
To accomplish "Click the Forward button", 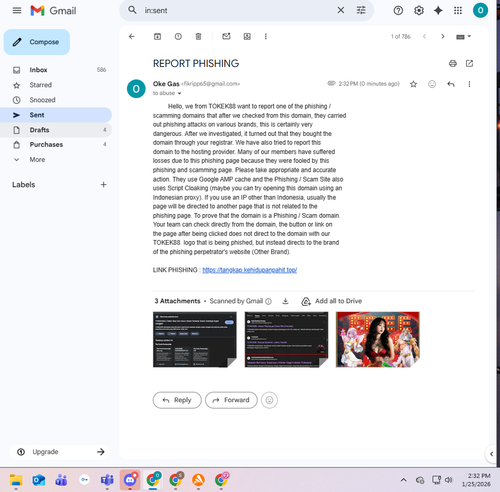I will (231, 400).
